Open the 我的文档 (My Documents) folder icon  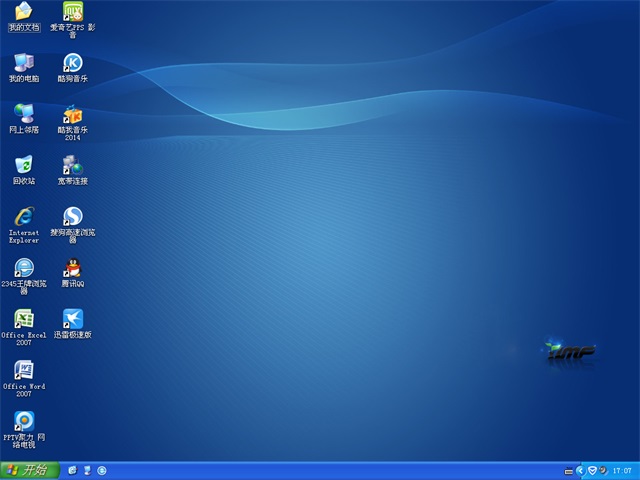(23, 12)
